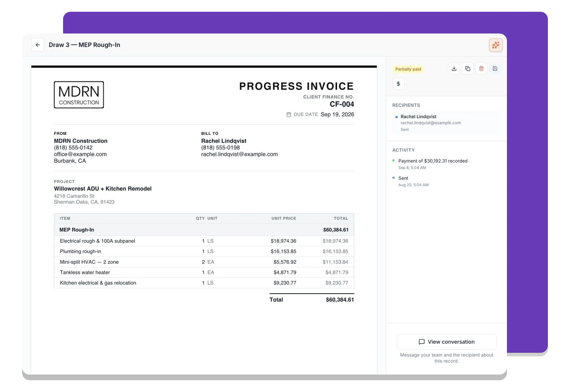Image resolution: width=570 pixels, height=392 pixels.
Task: Click the calendar icon beside Due Date
Action: (x=289, y=114)
